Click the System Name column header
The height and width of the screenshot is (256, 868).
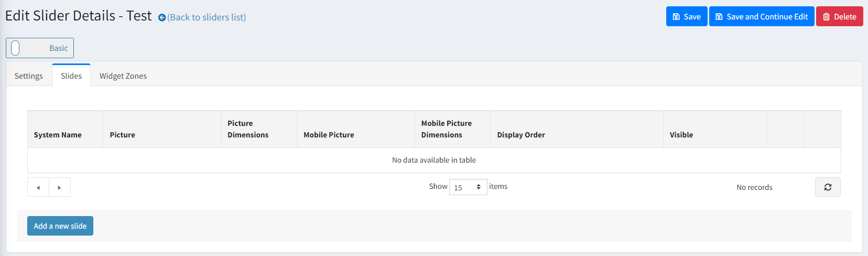[x=58, y=135]
